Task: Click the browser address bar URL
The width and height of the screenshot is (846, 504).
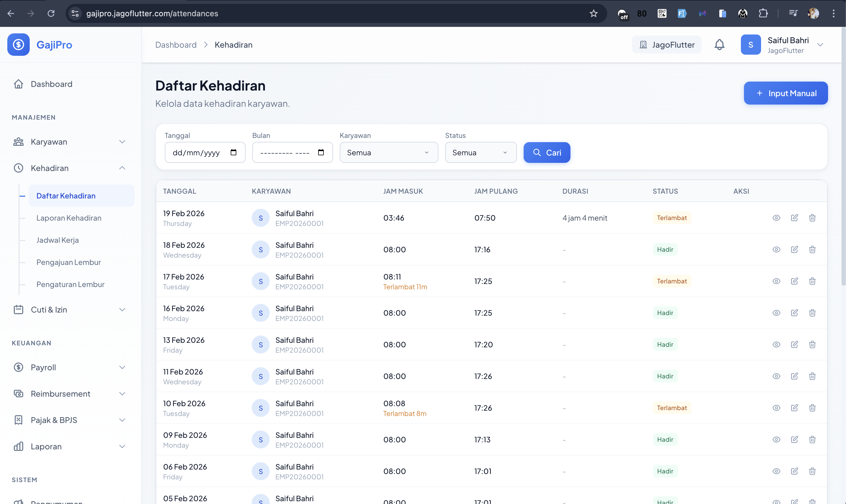Action: tap(152, 13)
